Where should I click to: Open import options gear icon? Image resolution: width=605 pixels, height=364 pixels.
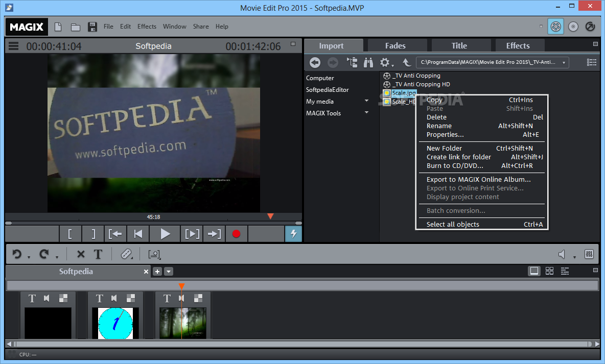click(385, 62)
